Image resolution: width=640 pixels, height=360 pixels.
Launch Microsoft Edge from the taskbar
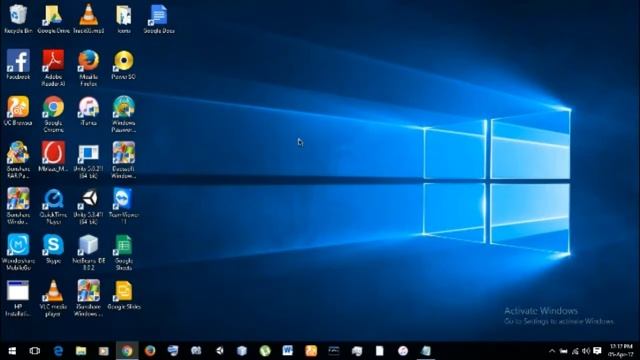click(58, 351)
